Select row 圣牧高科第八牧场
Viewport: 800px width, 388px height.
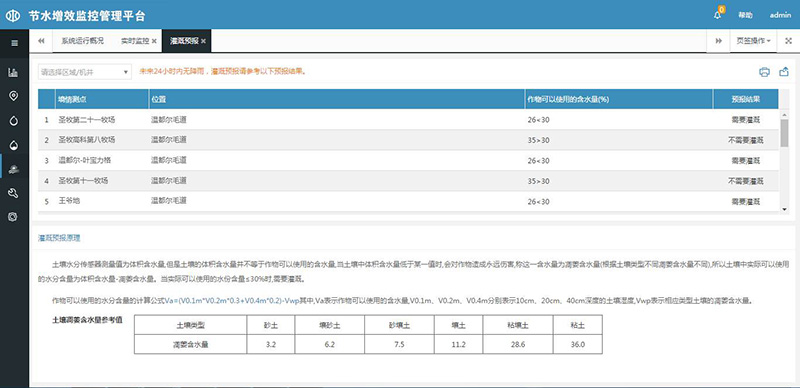pos(408,140)
